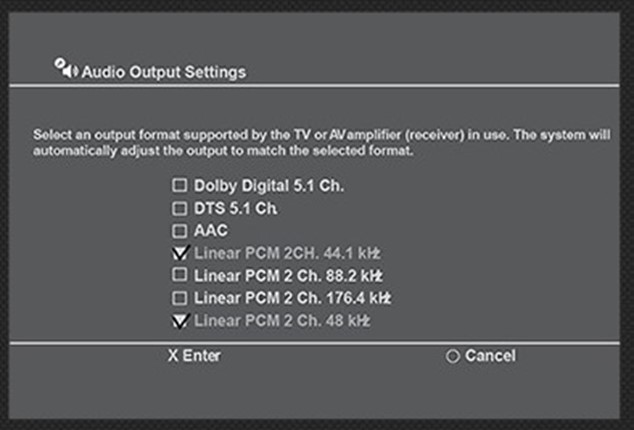Click the X symbol beside Enter
This screenshot has width=634, height=430.
[173, 356]
